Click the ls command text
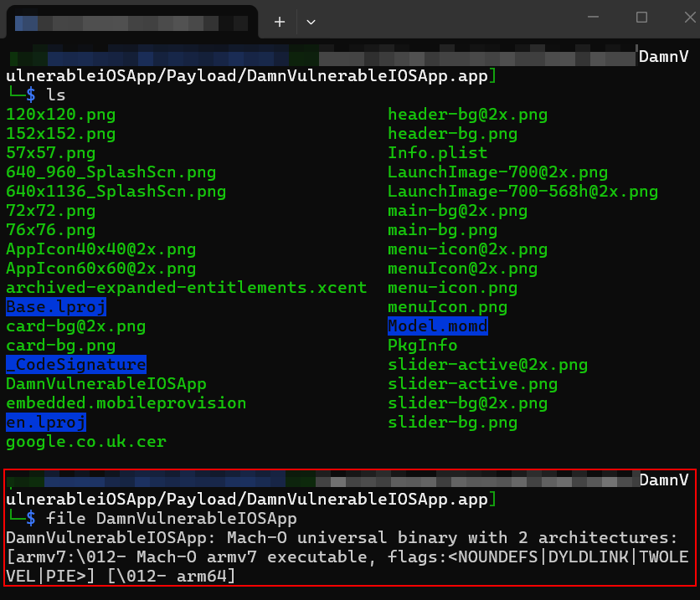Viewport: 700px width, 600px height. tap(55, 95)
